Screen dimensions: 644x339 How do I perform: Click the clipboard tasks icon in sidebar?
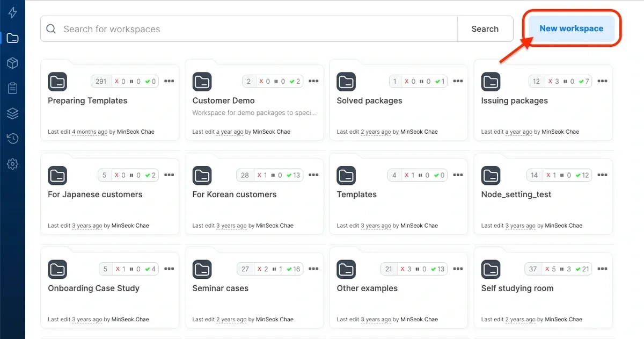click(12, 88)
